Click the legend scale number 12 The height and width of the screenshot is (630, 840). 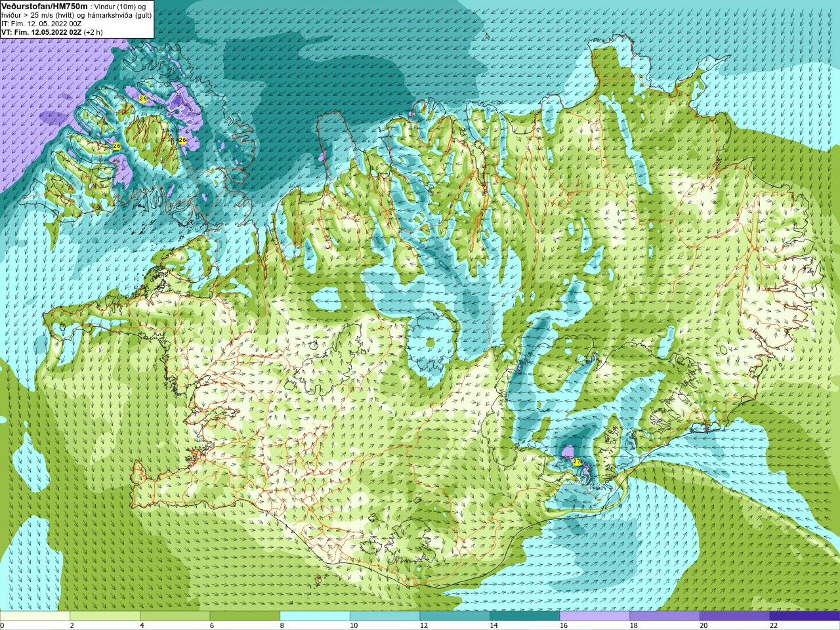click(424, 625)
